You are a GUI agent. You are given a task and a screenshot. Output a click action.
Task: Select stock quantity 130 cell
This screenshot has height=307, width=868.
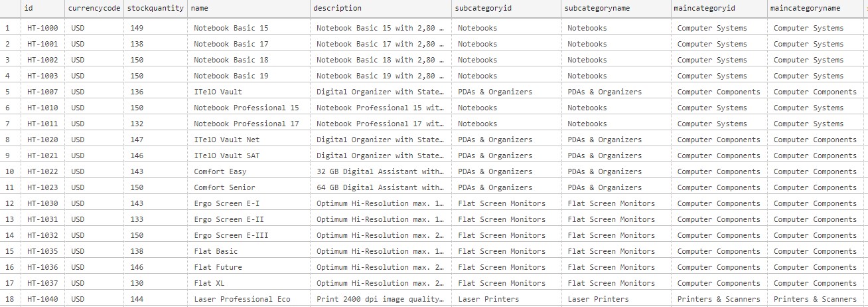coord(155,283)
